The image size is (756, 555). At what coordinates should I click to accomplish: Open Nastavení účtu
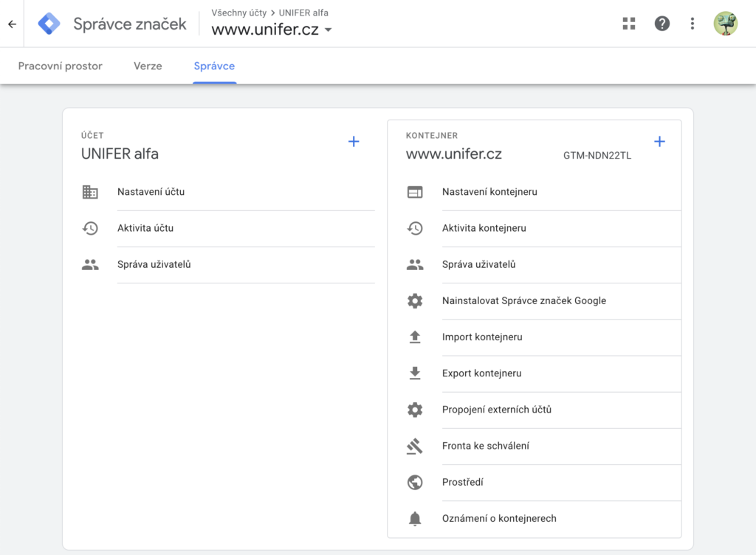151,192
